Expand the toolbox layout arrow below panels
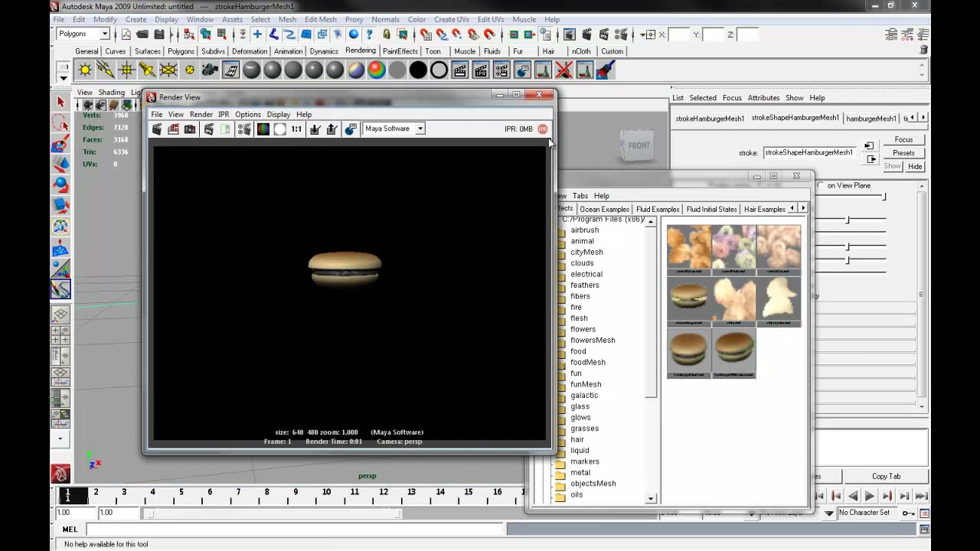The image size is (980, 551). point(60,439)
